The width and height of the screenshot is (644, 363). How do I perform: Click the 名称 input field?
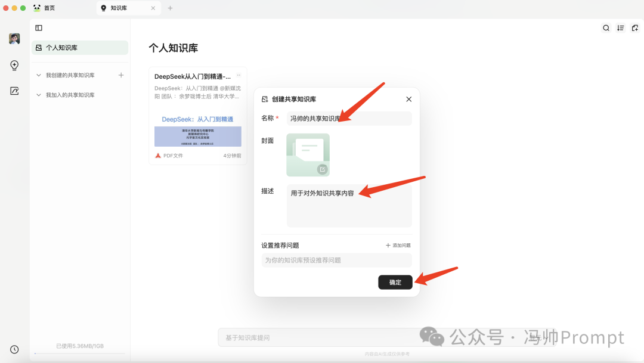[349, 118]
